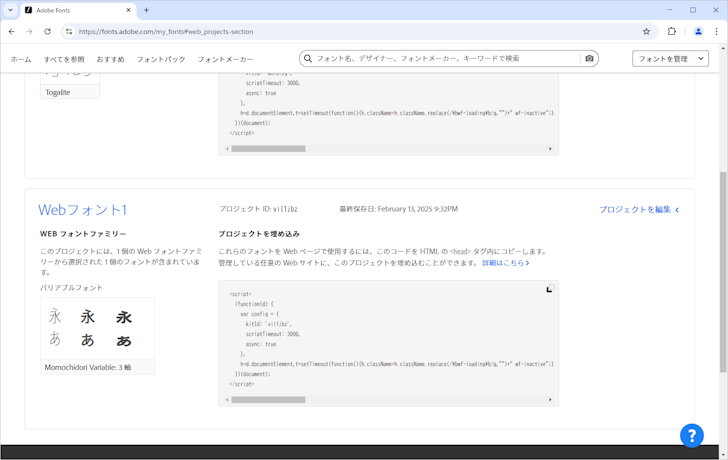Go back with the browser back arrow
The image size is (728, 460).
click(11, 31)
